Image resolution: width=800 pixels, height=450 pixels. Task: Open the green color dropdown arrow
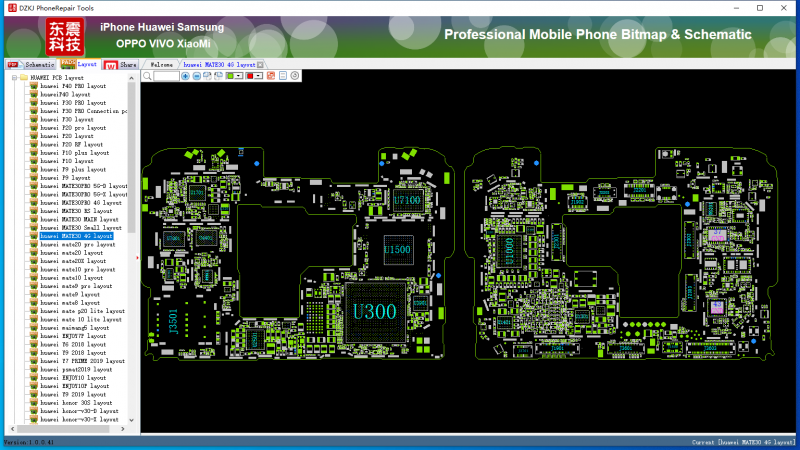tap(238, 76)
